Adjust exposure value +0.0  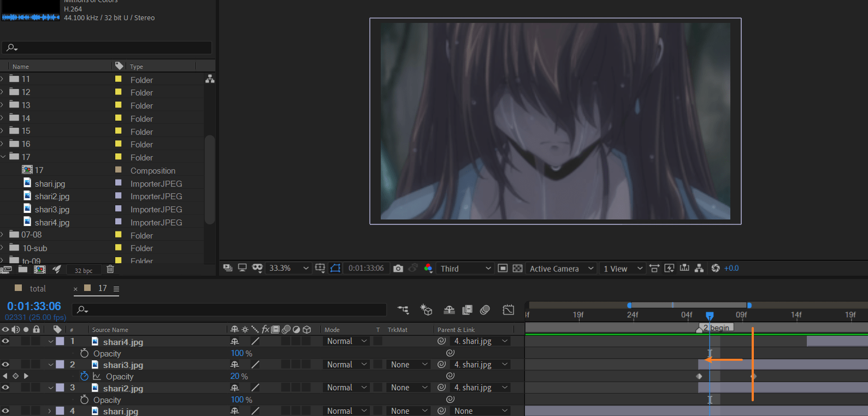[x=731, y=268]
